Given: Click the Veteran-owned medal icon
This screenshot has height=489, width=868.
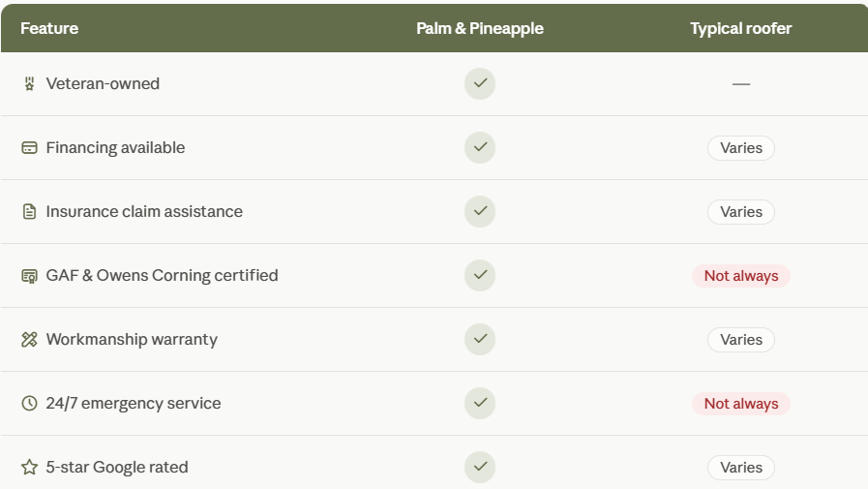Looking at the screenshot, I should 29,83.
